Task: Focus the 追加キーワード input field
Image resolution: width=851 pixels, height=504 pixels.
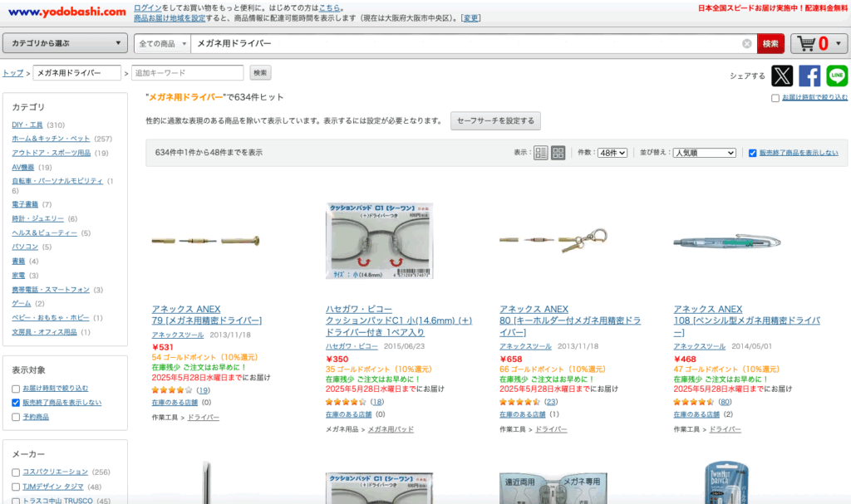Action: pos(187,73)
